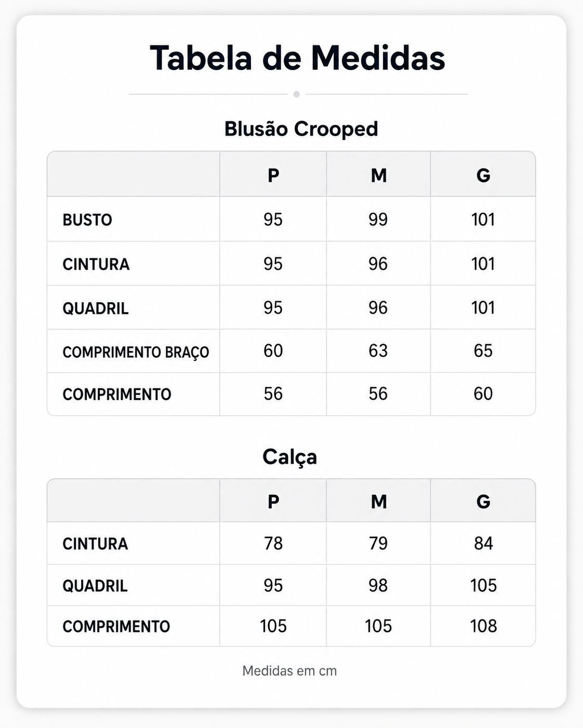Select the Blusão Crooped heading
This screenshot has width=583, height=728.
(301, 129)
